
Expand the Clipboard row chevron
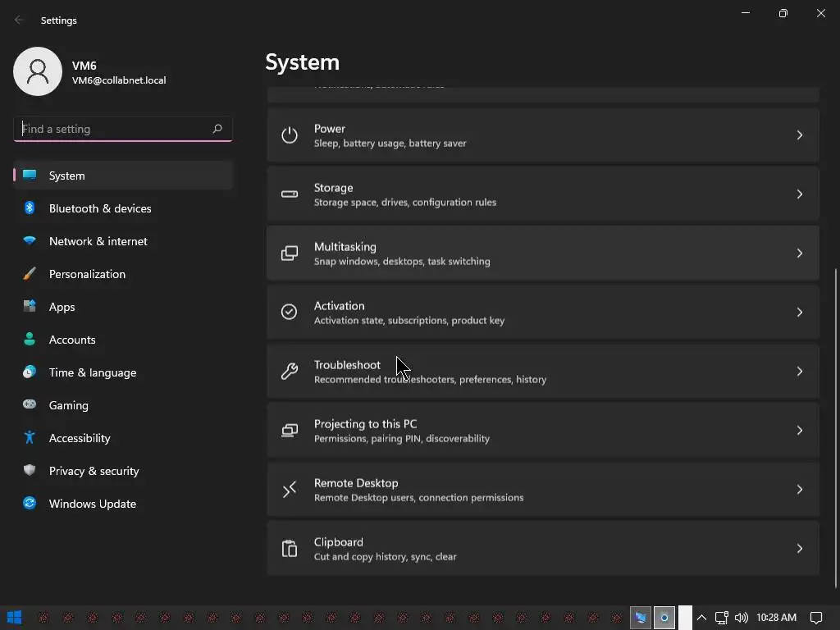(x=799, y=549)
